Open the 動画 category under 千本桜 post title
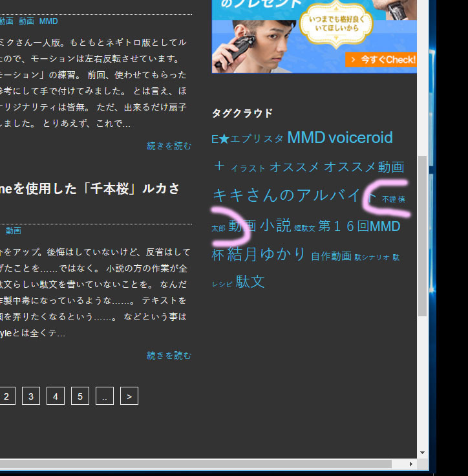This screenshot has width=468, height=476. [14, 231]
